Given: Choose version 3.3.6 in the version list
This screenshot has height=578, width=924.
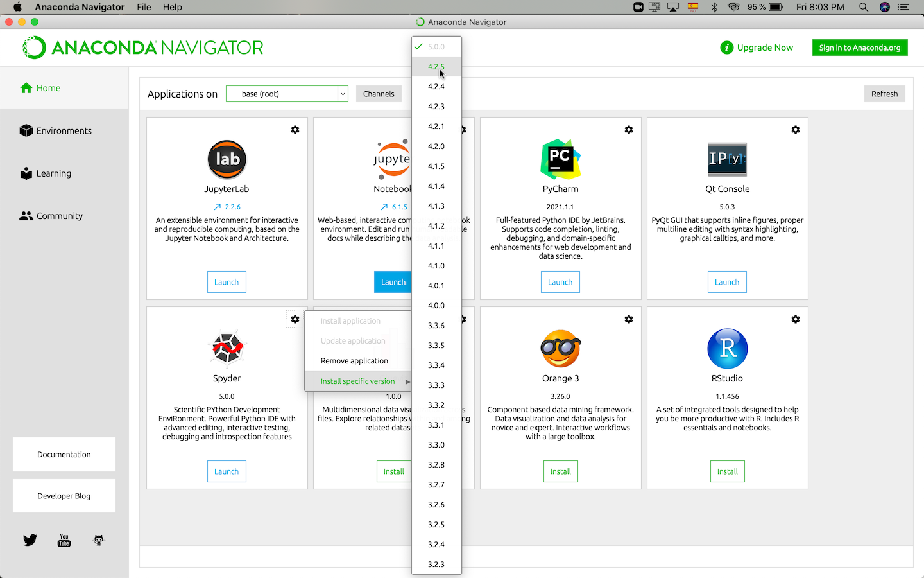Looking at the screenshot, I should 436,325.
